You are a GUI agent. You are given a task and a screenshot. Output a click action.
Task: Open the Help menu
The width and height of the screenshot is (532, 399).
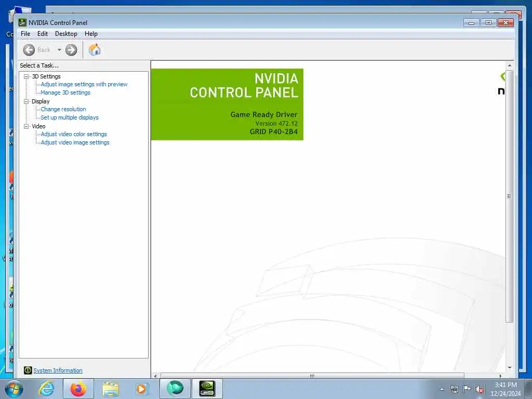point(91,34)
